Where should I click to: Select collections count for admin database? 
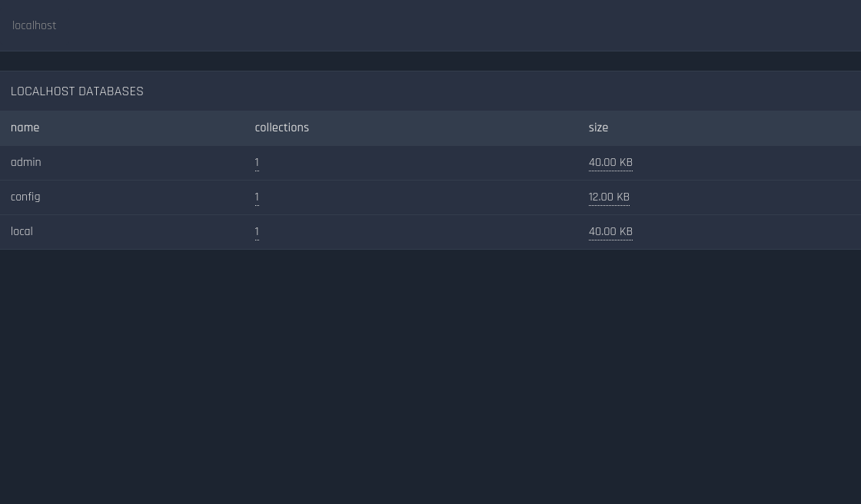[x=257, y=163]
